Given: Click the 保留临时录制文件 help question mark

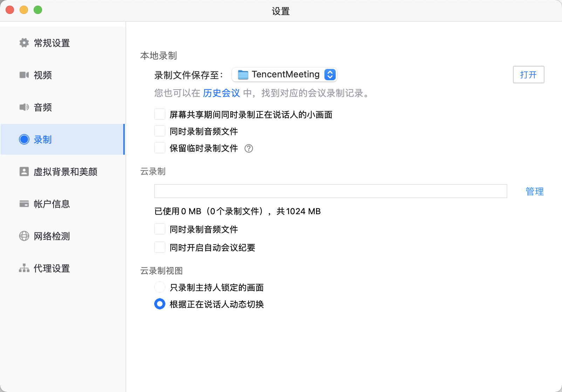Looking at the screenshot, I should (249, 148).
